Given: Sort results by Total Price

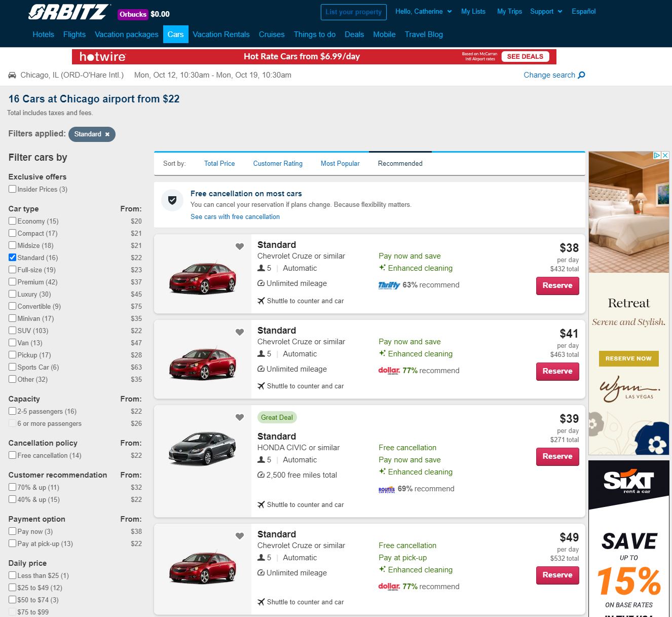Looking at the screenshot, I should pyautogui.click(x=219, y=164).
